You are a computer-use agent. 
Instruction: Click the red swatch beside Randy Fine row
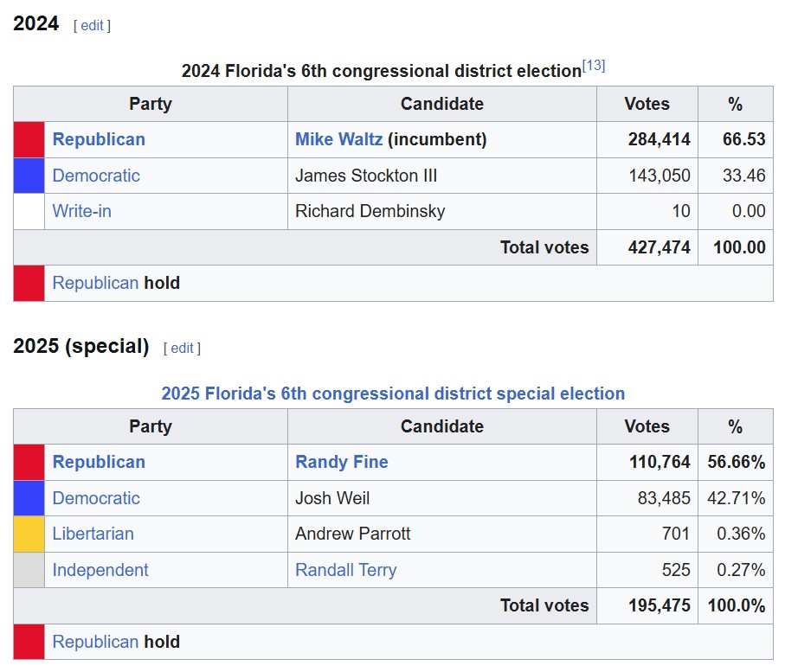(29, 462)
